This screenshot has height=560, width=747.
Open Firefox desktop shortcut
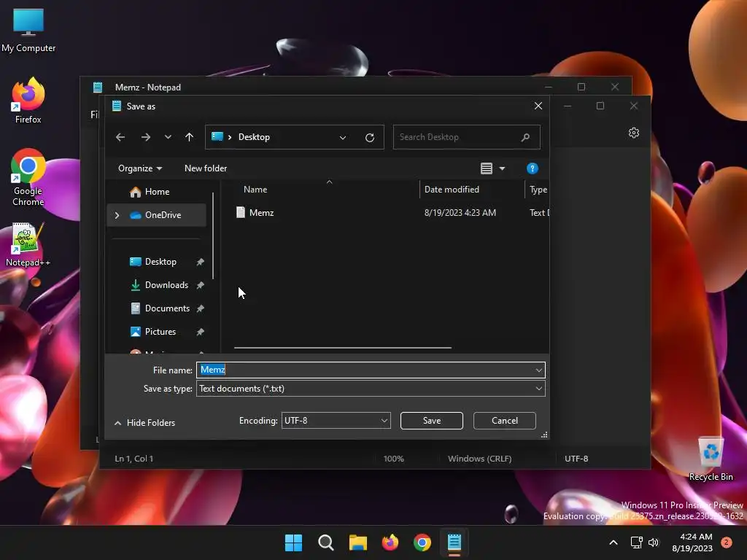[x=28, y=101]
